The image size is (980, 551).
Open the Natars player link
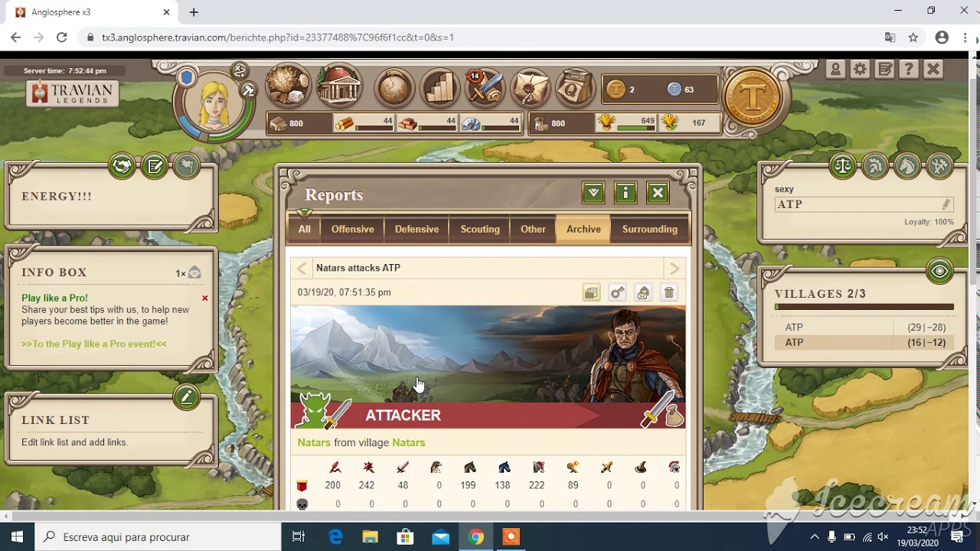314,442
